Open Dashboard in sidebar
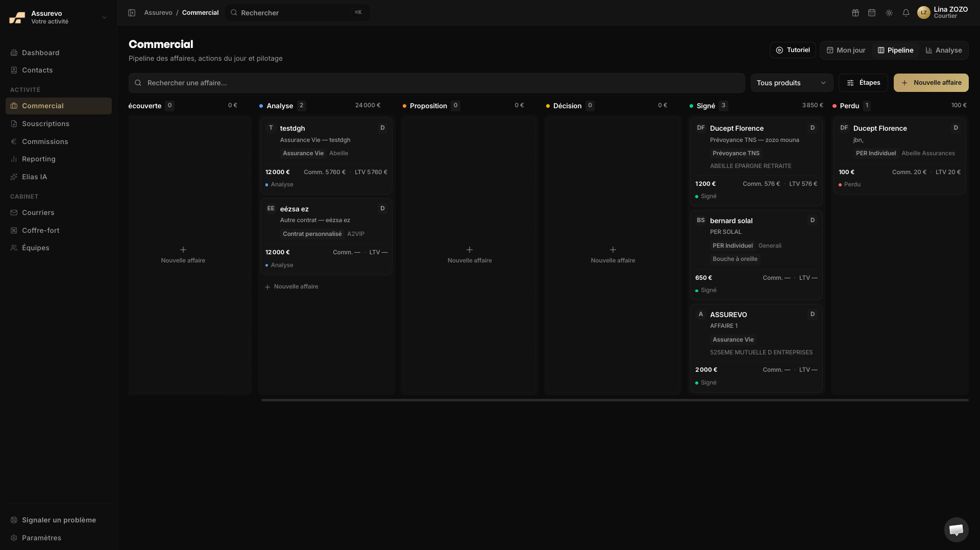The width and height of the screenshot is (980, 550). pos(59,53)
